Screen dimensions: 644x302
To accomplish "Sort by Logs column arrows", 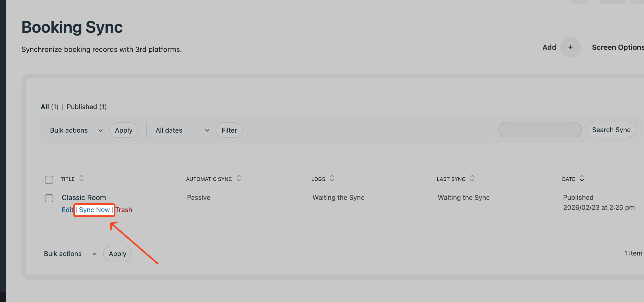I will tap(332, 178).
